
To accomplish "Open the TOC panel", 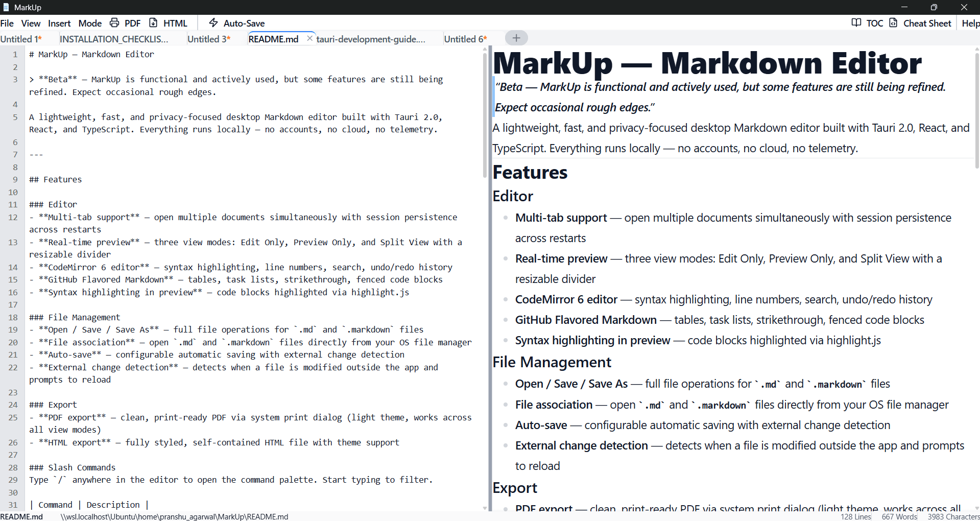I will click(868, 23).
